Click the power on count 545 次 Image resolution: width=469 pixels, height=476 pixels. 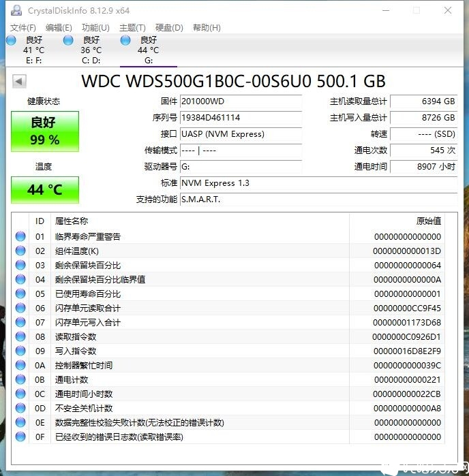[x=424, y=150]
